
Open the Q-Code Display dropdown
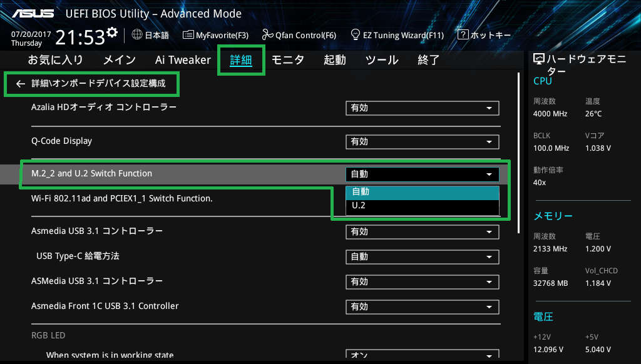423,142
